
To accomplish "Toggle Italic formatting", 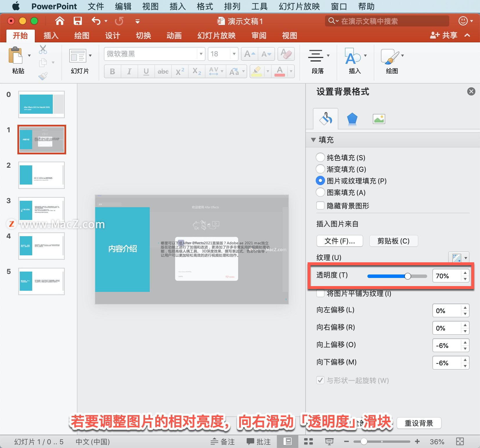I will (x=129, y=71).
